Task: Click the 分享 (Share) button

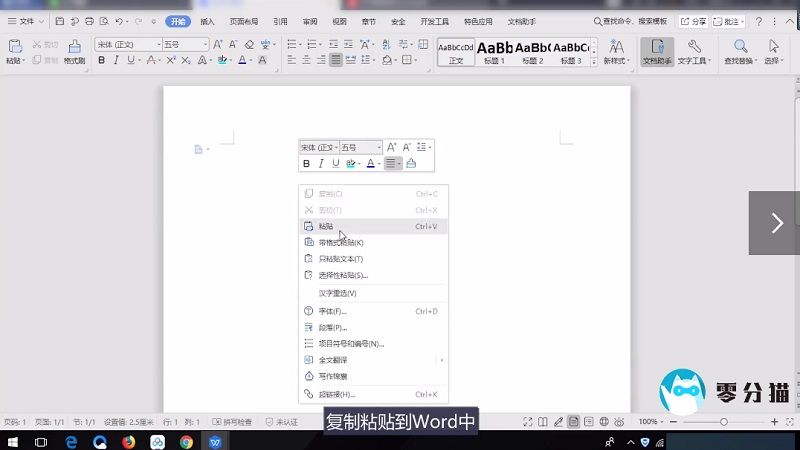Action: 692,21
